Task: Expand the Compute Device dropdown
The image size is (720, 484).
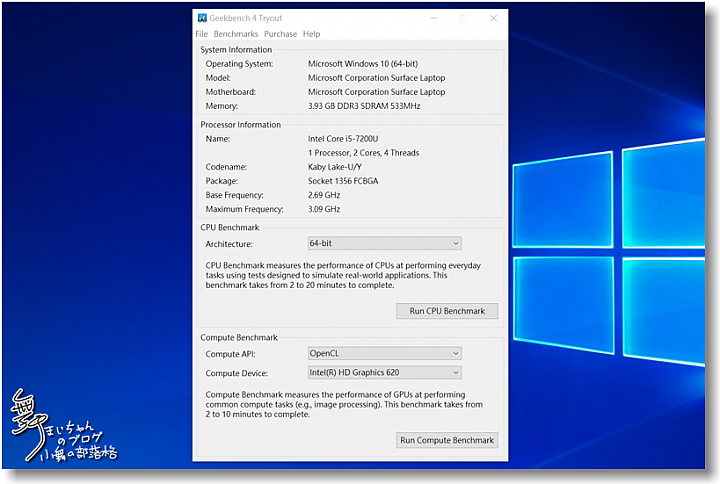Action: coord(384,372)
